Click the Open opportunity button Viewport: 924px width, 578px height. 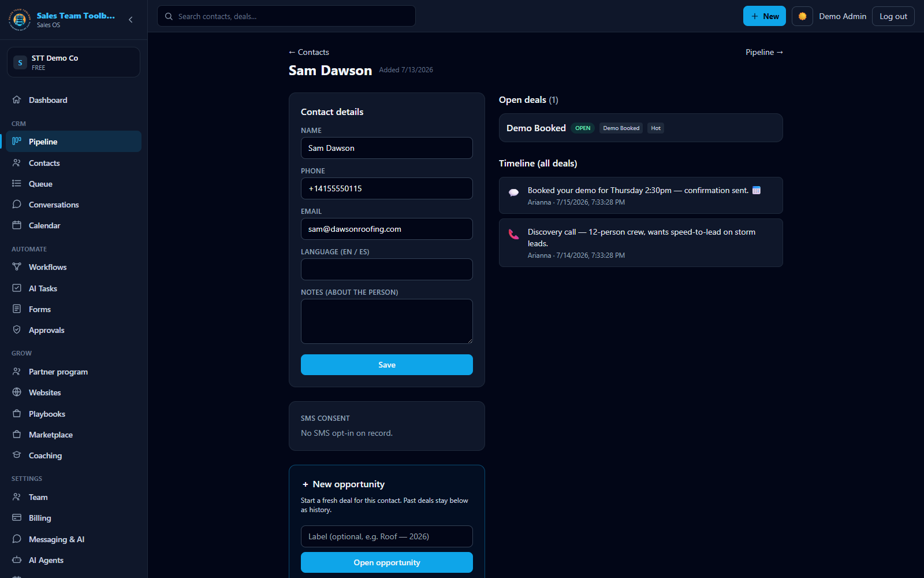click(387, 562)
